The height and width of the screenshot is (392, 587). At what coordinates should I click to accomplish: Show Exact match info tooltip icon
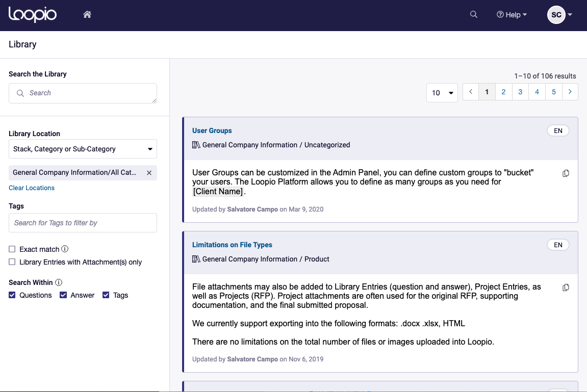click(x=65, y=249)
